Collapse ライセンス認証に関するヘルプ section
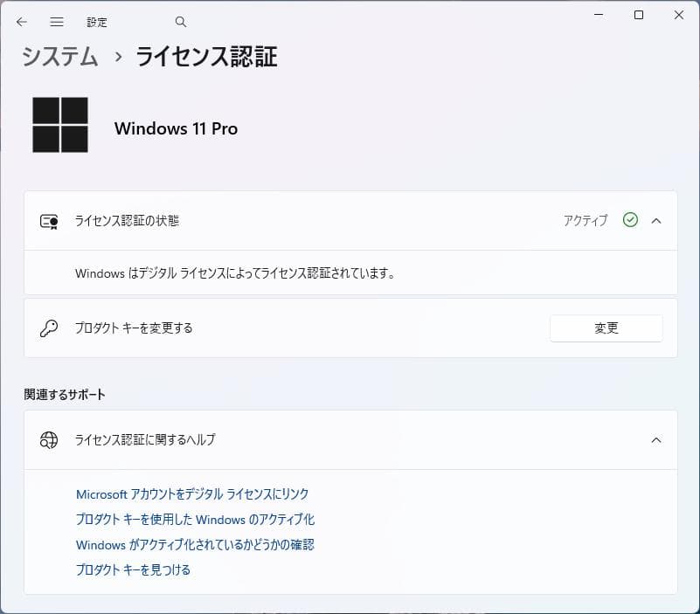Viewport: 700px width, 614px height. click(656, 440)
